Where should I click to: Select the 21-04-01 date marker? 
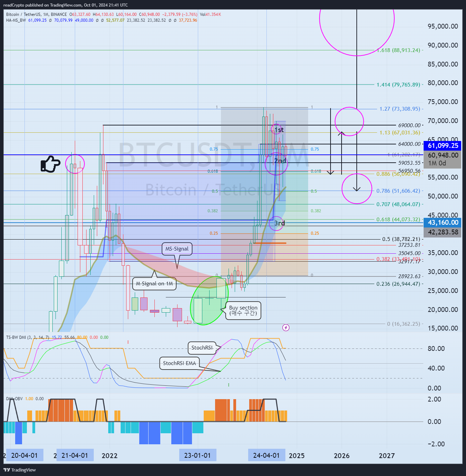(74, 455)
